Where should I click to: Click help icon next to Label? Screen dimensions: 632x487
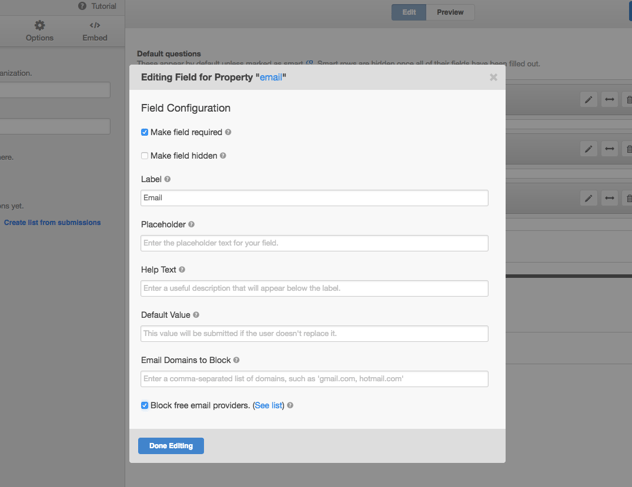pyautogui.click(x=167, y=179)
